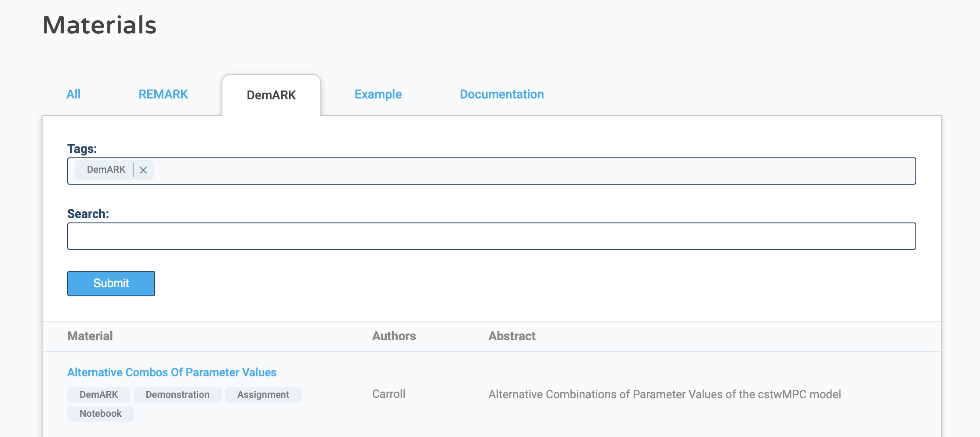Click the Authors column header
Image resolution: width=980 pixels, height=437 pixels.
pos(394,336)
